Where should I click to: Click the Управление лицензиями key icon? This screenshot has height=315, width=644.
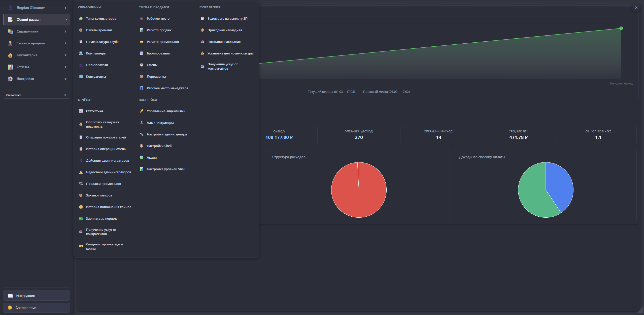(142, 111)
